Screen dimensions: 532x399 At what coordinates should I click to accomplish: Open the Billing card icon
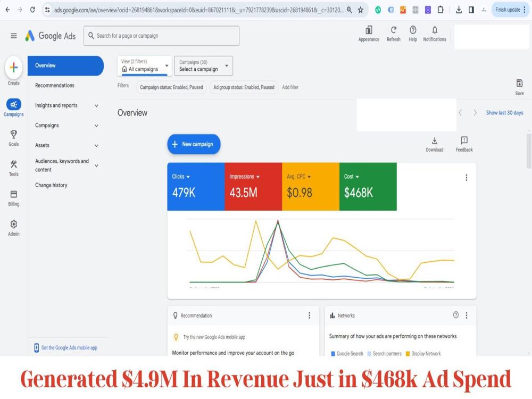[14, 194]
